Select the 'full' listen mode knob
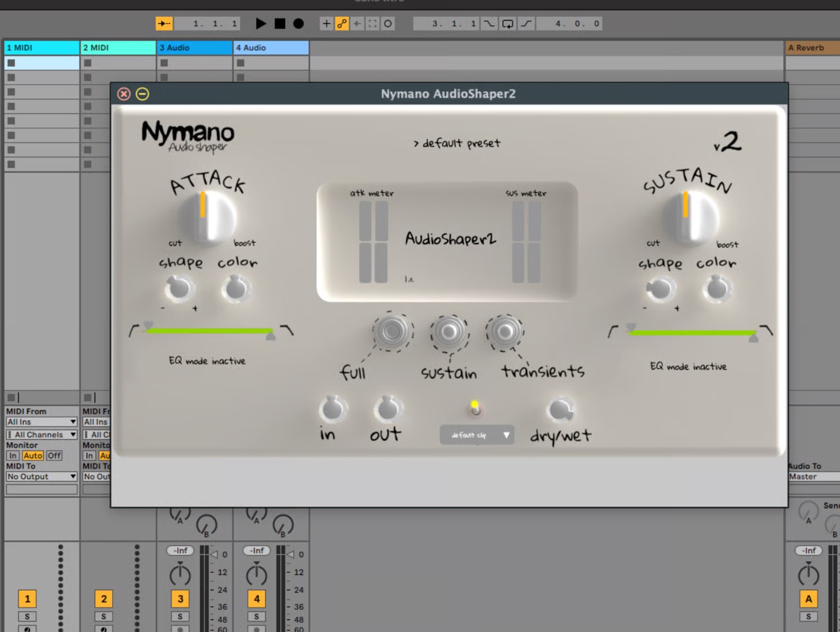 pos(392,332)
